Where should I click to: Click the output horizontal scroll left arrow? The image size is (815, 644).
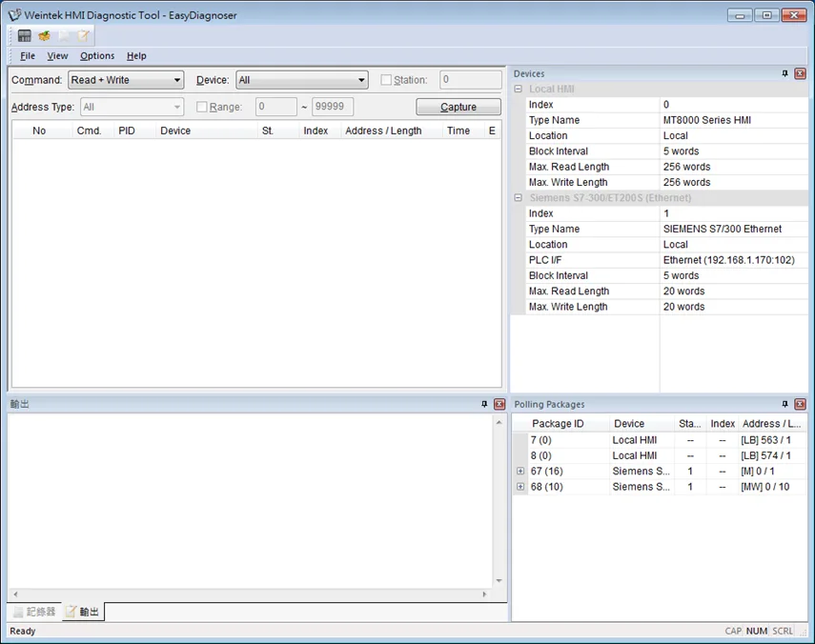coord(15,594)
